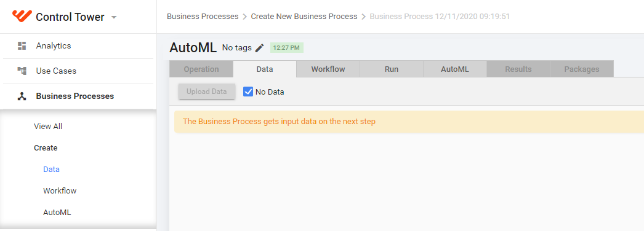Image resolution: width=644 pixels, height=231 pixels.
Task: Select the Operation tab
Action: point(201,69)
